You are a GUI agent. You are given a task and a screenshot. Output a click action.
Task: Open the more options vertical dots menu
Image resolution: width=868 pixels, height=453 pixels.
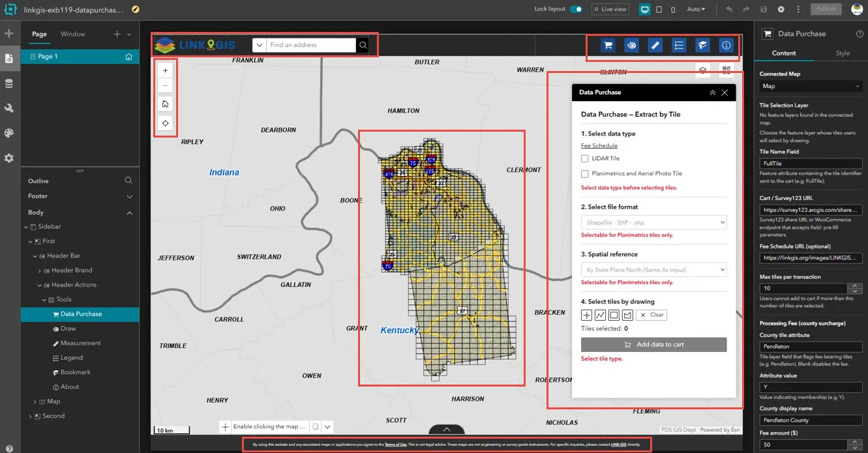pyautogui.click(x=798, y=9)
